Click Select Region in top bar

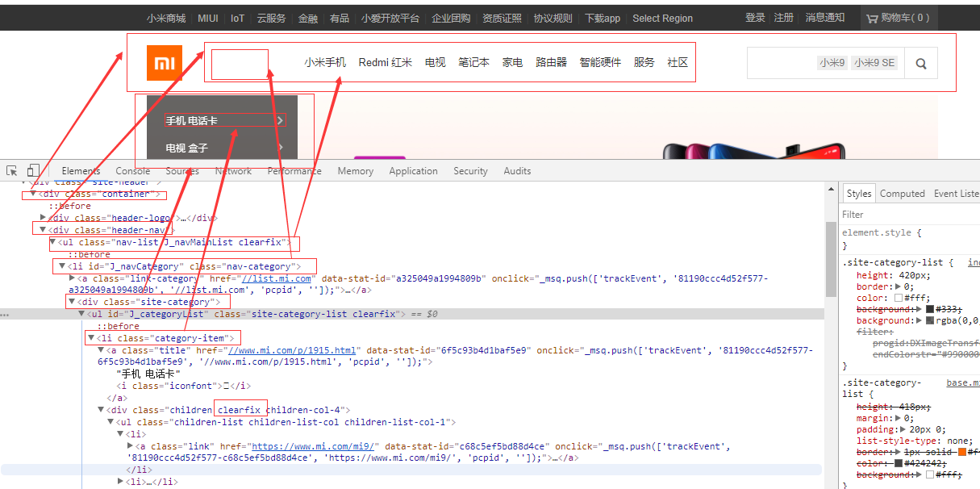[x=662, y=18]
